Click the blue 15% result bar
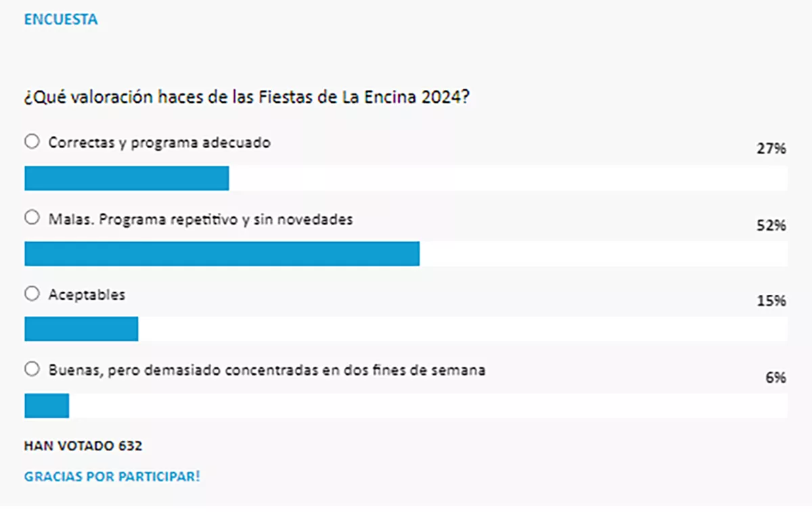Screen dimensions: 812x512 coord(81,329)
